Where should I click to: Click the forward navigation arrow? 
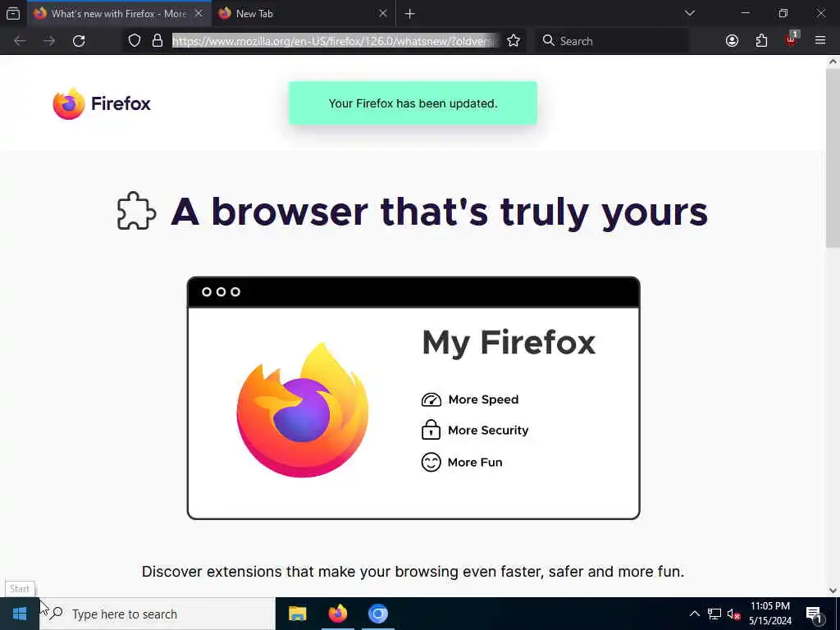(x=49, y=41)
